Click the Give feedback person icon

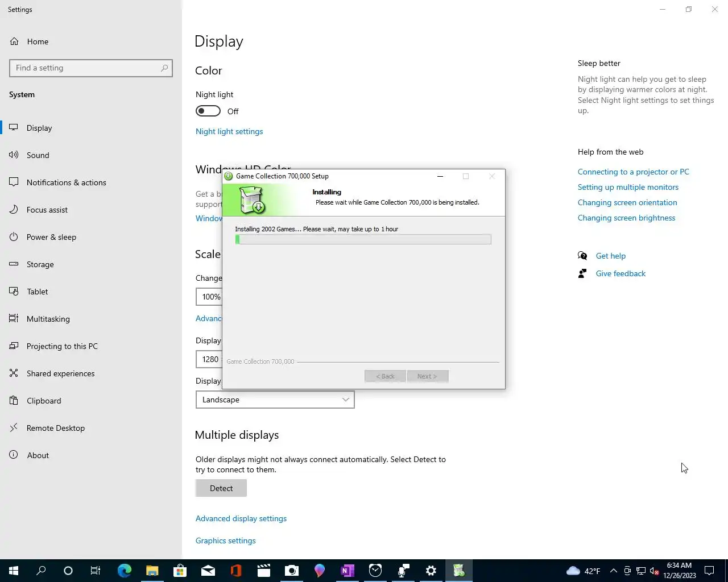(x=582, y=273)
